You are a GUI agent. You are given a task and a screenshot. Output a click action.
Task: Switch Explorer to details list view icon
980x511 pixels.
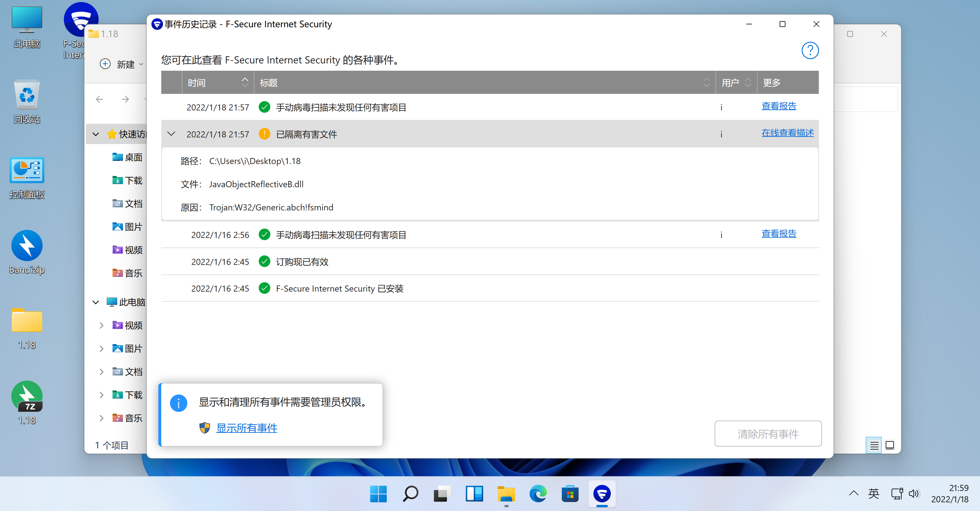tap(874, 445)
